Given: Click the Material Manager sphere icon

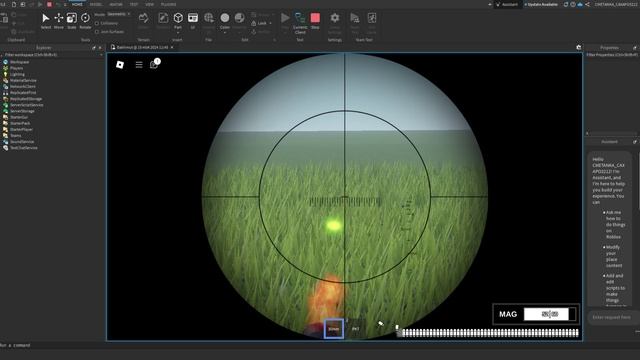Looking at the screenshot, I should [240, 18].
